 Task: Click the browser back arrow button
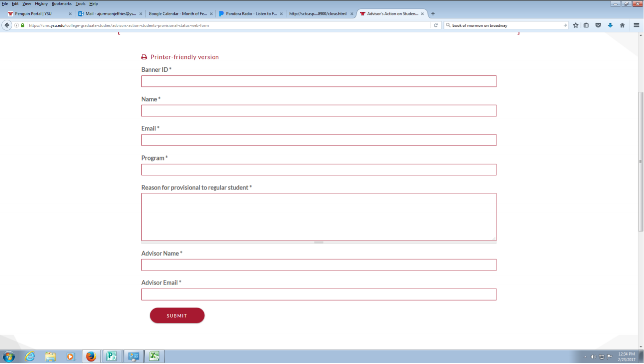(7, 25)
